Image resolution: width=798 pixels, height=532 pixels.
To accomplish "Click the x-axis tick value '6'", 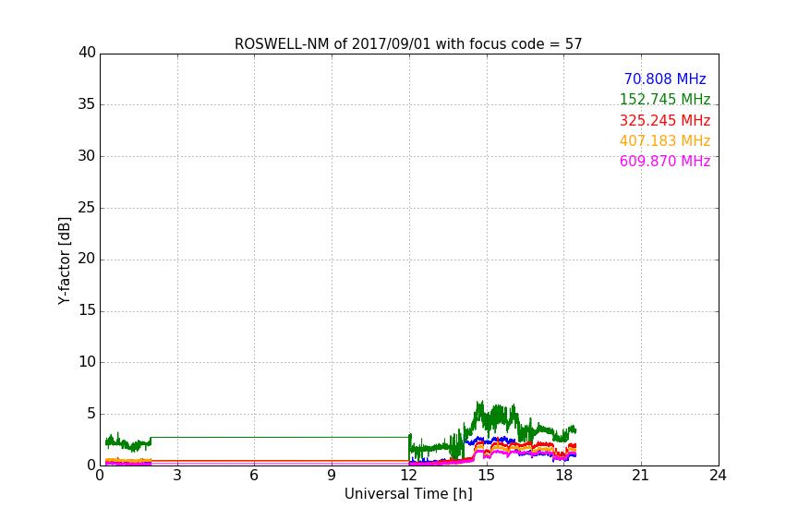I will tap(255, 476).
